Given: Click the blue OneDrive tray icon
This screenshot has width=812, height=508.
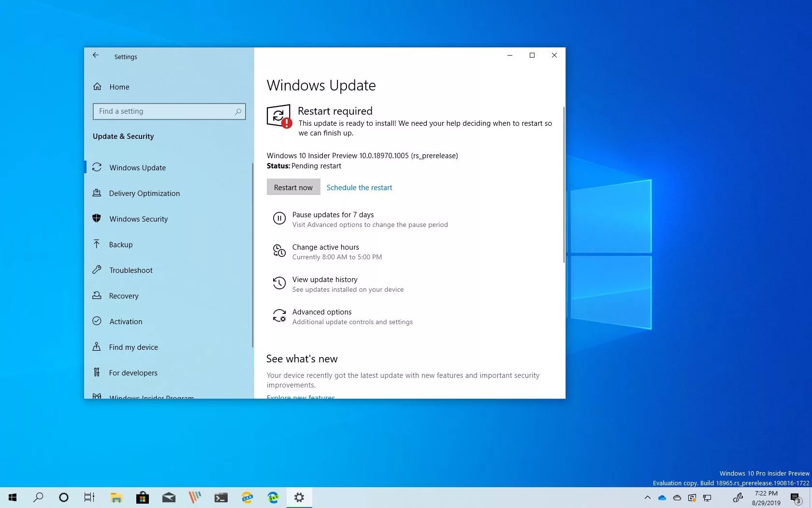Looking at the screenshot, I should (x=662, y=497).
